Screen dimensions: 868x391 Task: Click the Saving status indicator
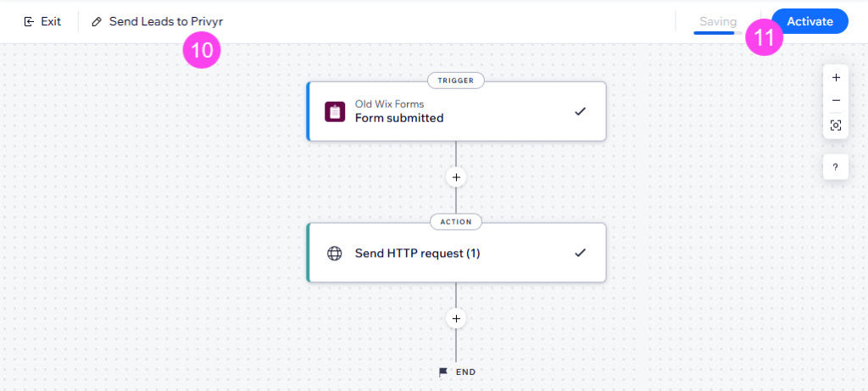[718, 21]
